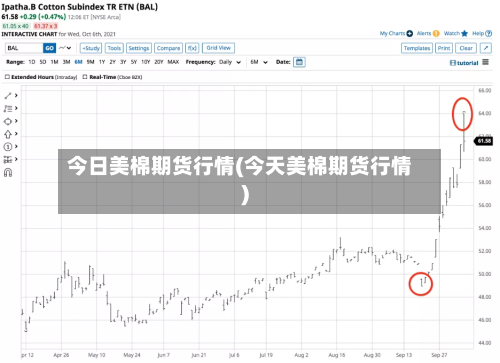The width and height of the screenshot is (500, 363).
Task: Expand the line tool submenu arrow
Action: 16,96
